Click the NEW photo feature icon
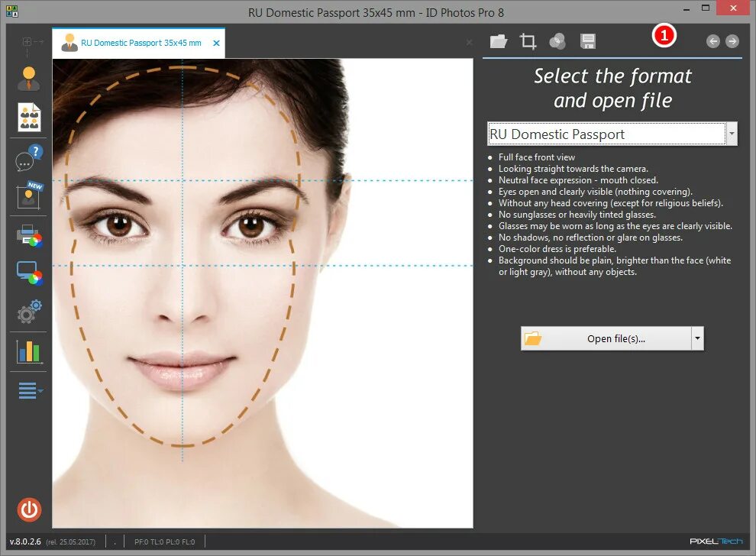 point(30,196)
